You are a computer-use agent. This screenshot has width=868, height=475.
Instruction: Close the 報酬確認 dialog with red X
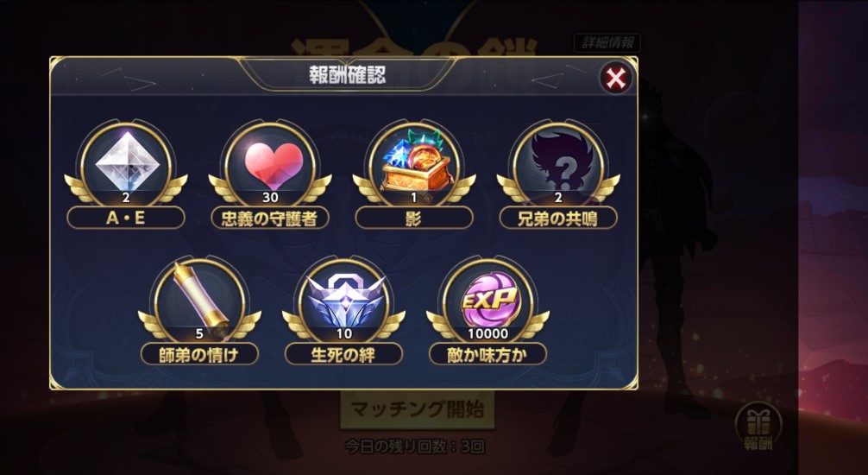click(615, 78)
